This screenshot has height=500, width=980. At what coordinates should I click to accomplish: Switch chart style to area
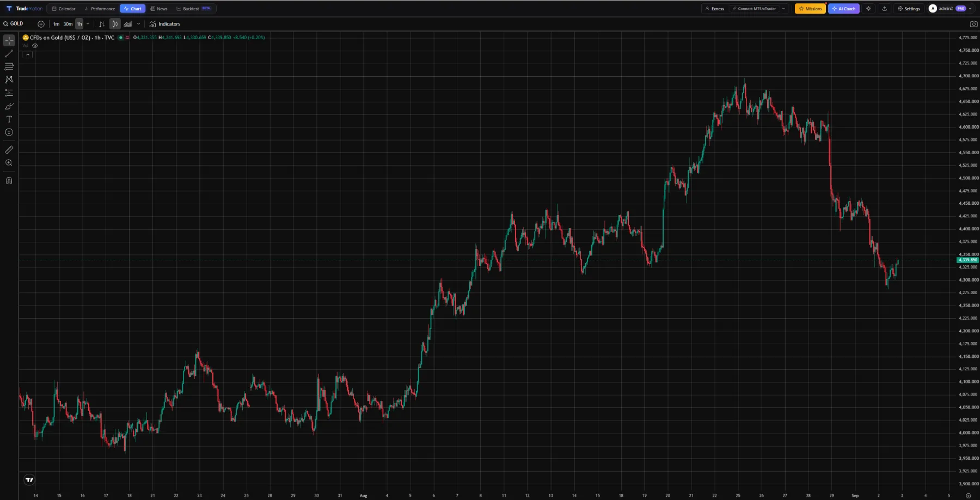128,24
